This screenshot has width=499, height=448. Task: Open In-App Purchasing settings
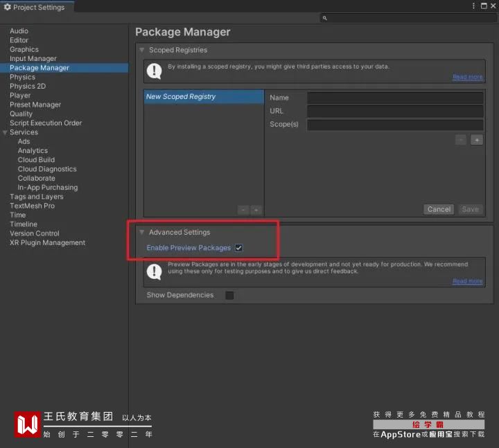click(48, 187)
